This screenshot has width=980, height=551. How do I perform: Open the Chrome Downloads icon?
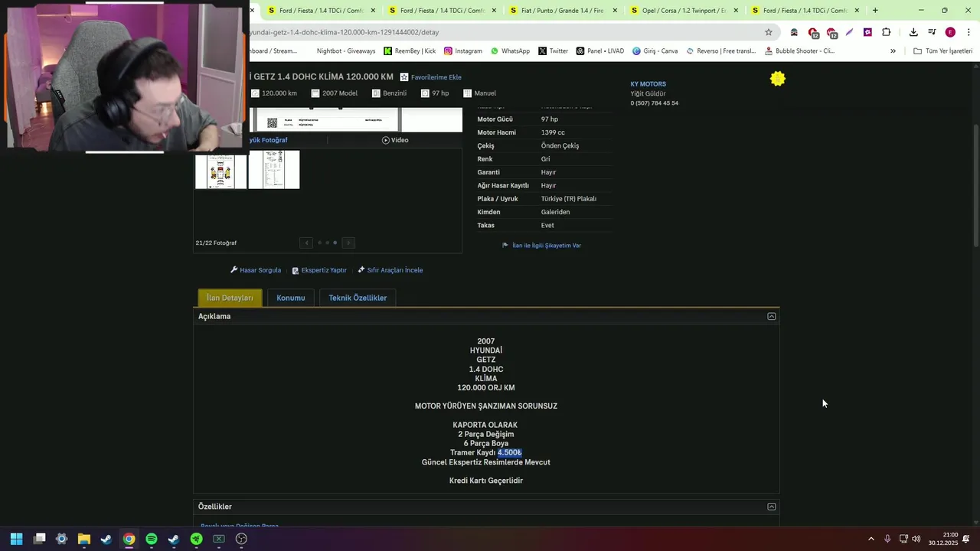913,32
